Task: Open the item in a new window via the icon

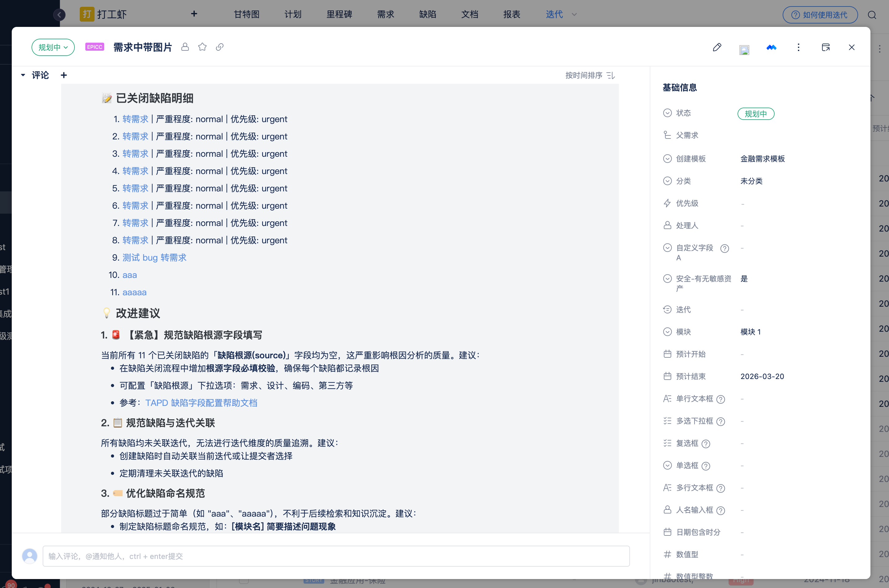Action: click(825, 47)
